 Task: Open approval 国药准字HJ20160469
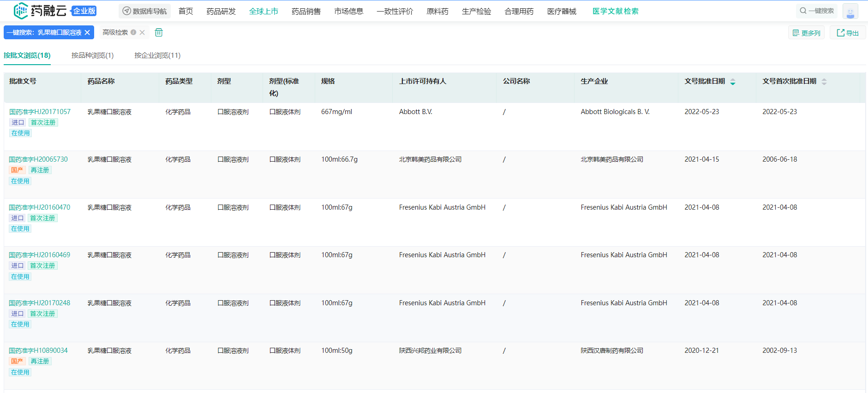(40, 255)
